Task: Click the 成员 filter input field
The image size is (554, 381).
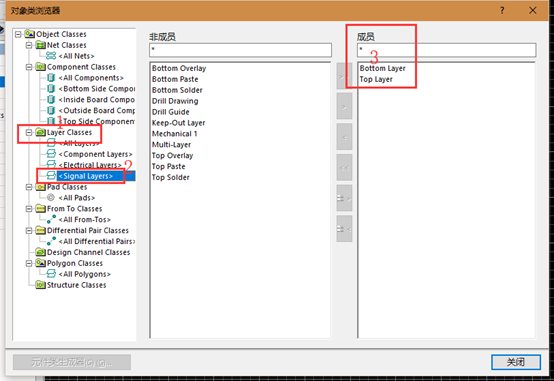Action: pyautogui.click(x=447, y=50)
